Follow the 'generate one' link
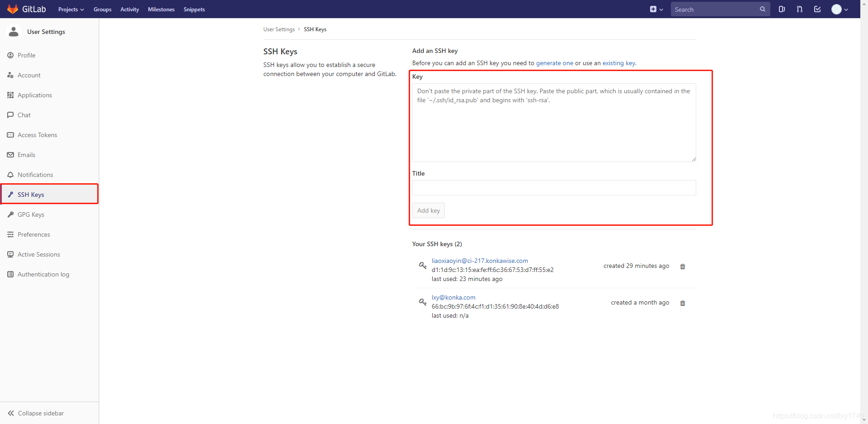This screenshot has width=868, height=424. pos(554,63)
